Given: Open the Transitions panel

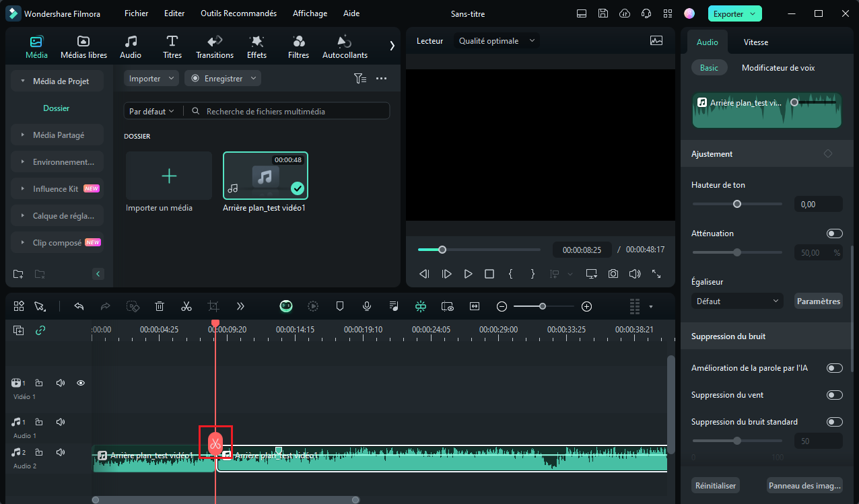Looking at the screenshot, I should click(215, 47).
